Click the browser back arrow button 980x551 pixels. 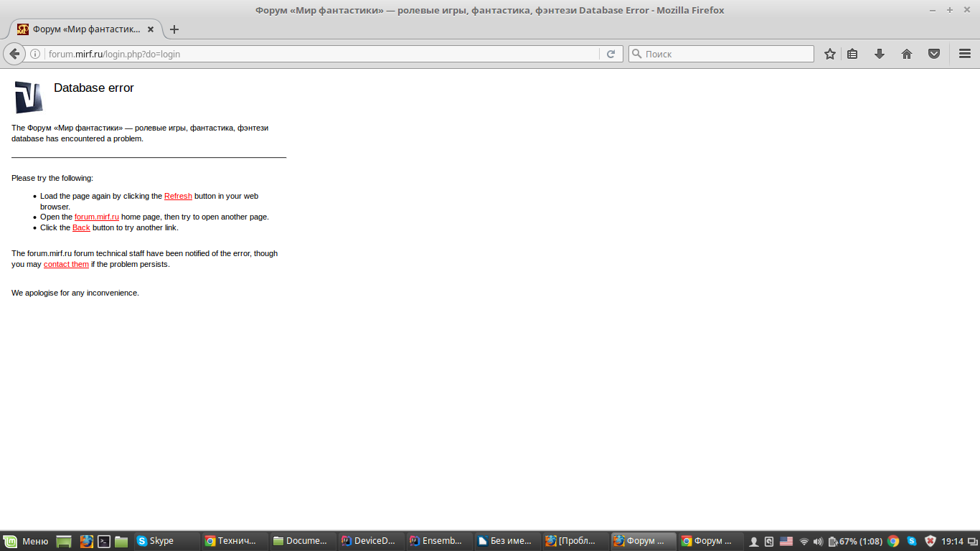(14, 54)
